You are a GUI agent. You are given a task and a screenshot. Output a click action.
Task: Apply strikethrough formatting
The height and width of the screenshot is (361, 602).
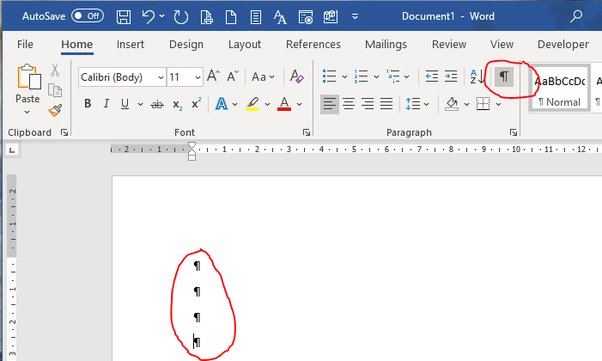(x=157, y=104)
